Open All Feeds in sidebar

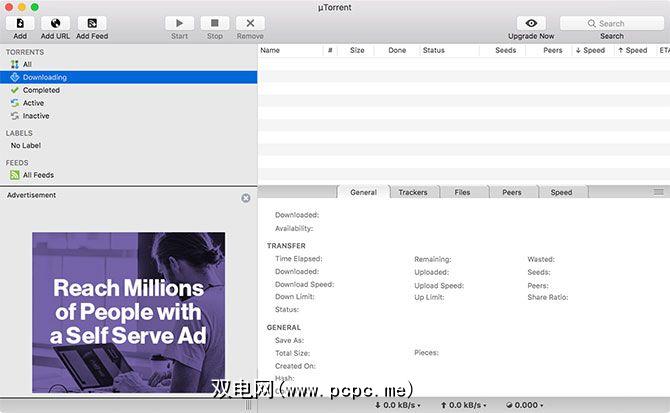tap(128, 175)
